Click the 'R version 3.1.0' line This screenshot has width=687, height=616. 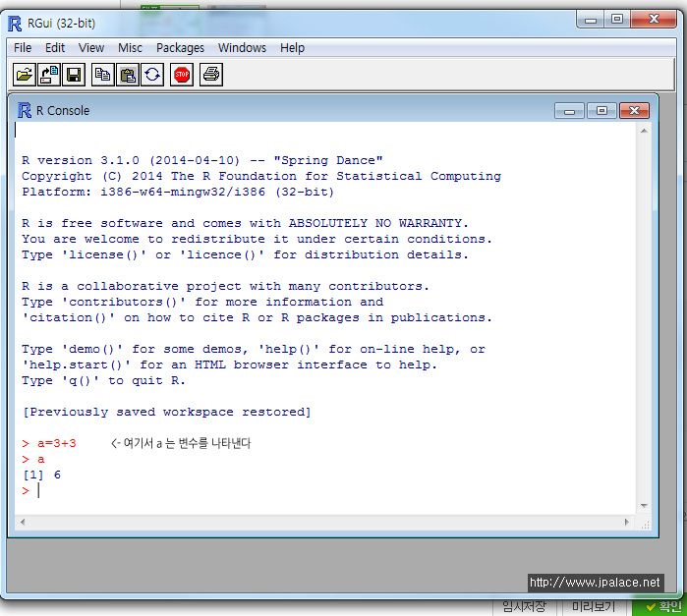pos(202,160)
